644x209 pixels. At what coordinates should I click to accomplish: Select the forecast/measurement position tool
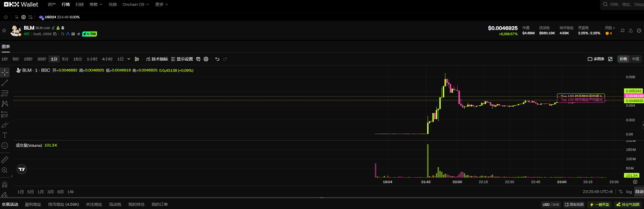(x=5, y=114)
